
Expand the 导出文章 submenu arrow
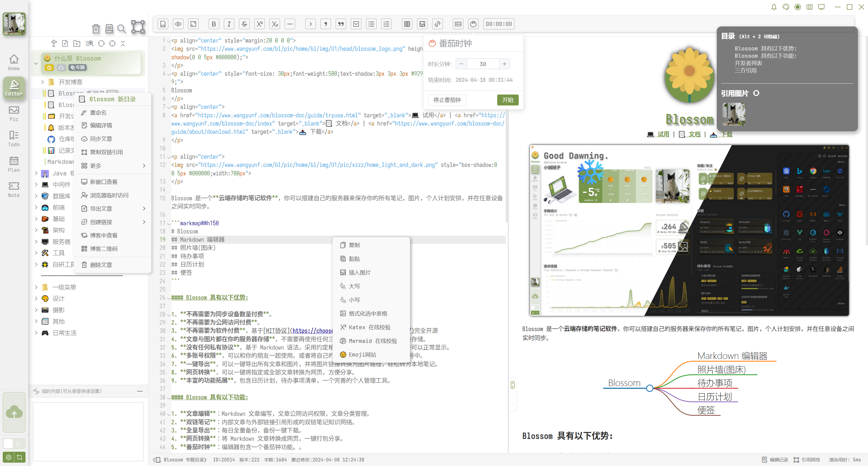point(144,209)
